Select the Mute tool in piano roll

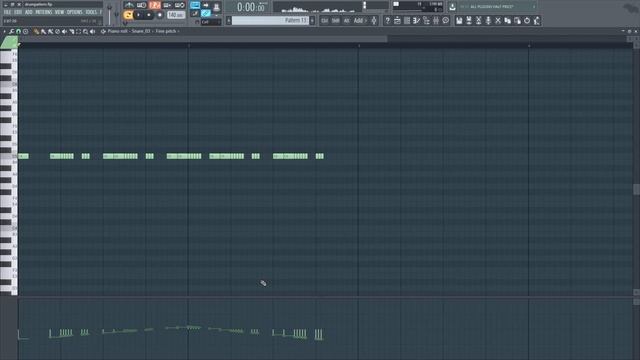click(64, 31)
